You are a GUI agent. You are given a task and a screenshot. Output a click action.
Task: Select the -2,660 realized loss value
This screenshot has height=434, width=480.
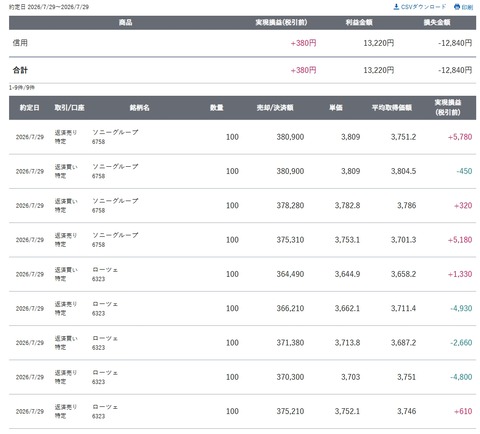(461, 343)
